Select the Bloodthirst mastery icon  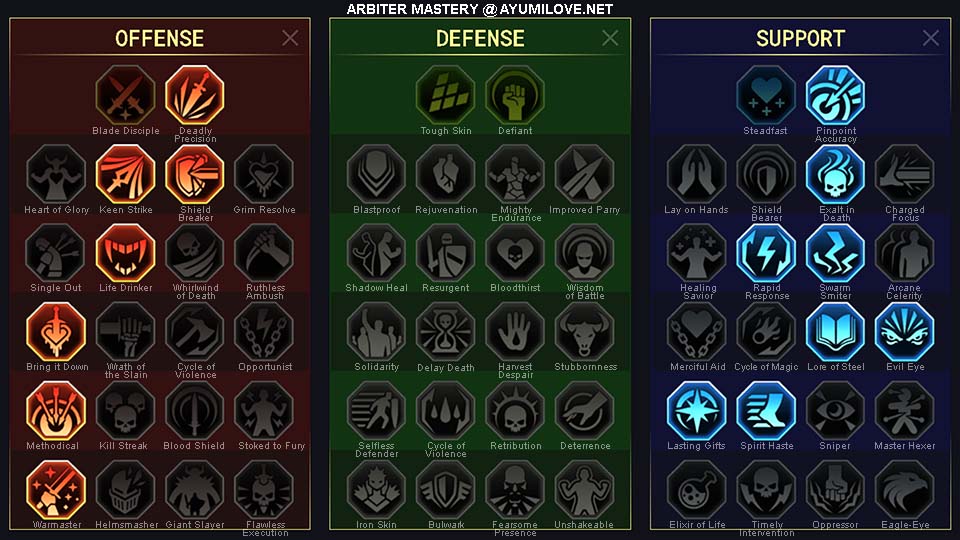click(x=515, y=253)
